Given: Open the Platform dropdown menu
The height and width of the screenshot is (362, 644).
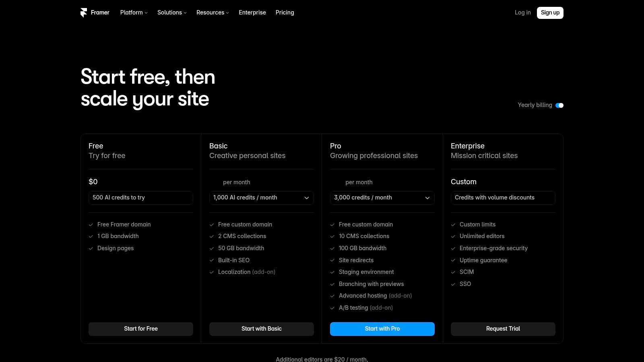Looking at the screenshot, I should (134, 12).
